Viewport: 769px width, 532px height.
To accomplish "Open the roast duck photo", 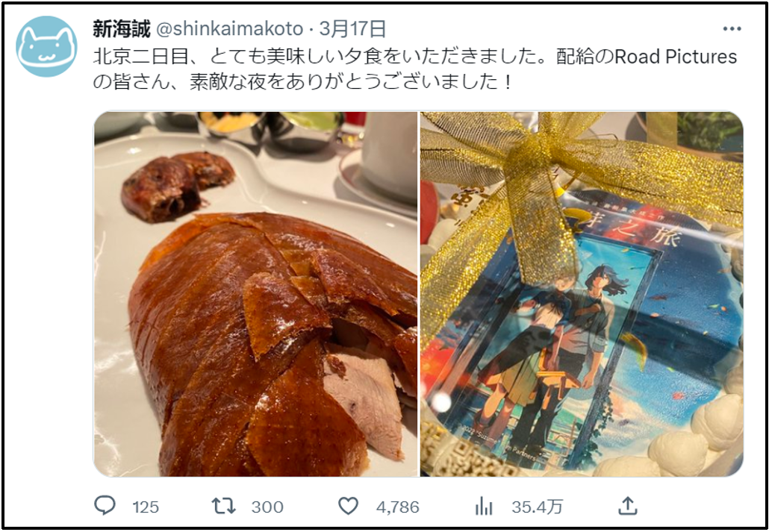I will (255, 294).
